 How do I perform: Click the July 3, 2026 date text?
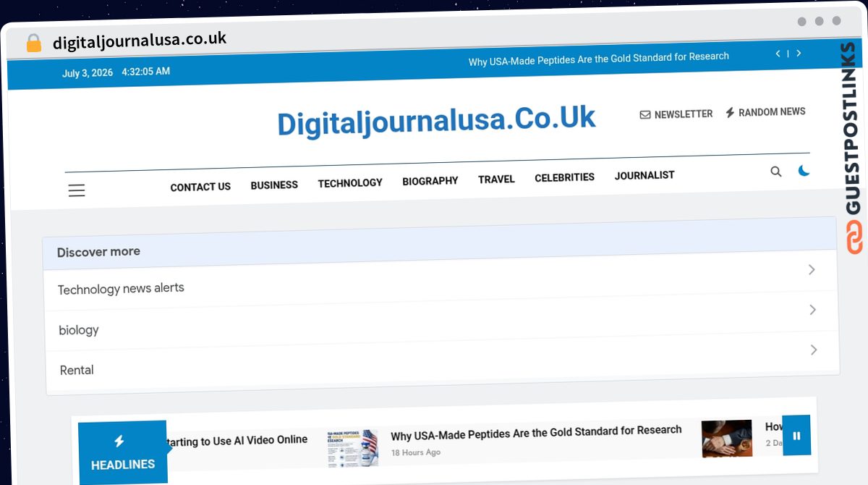(88, 73)
